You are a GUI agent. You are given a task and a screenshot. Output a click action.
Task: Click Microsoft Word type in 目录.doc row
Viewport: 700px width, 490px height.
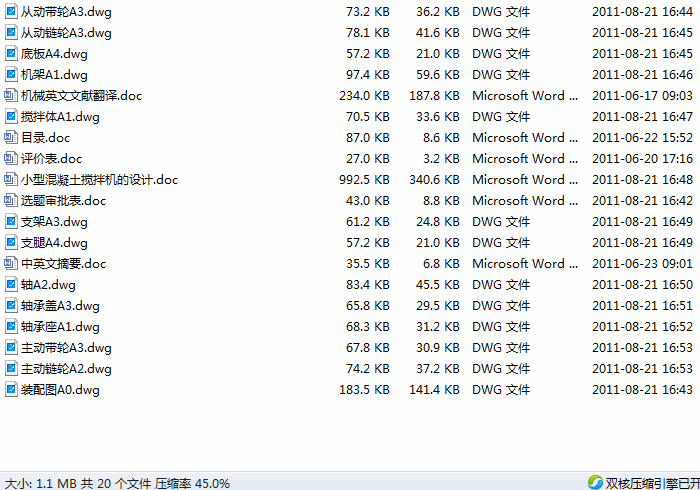point(525,137)
